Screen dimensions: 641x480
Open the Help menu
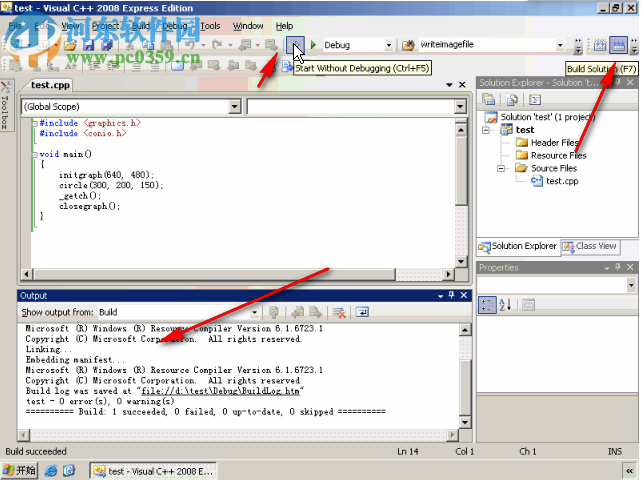click(x=284, y=26)
